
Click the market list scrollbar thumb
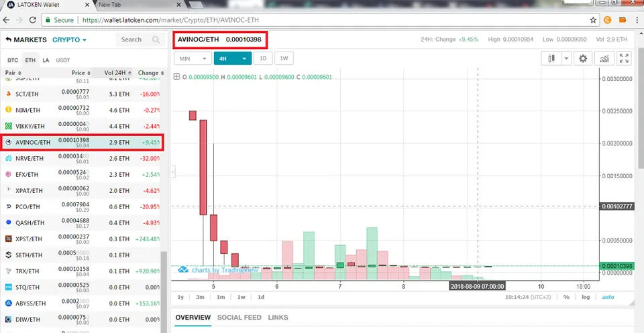164,291
